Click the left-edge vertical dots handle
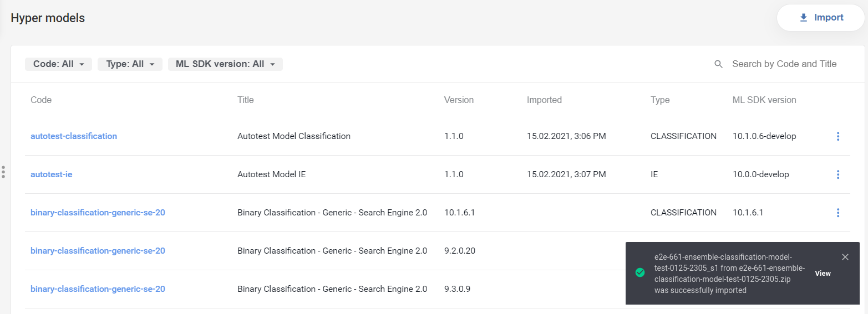The height and width of the screenshot is (314, 868). pos(3,172)
